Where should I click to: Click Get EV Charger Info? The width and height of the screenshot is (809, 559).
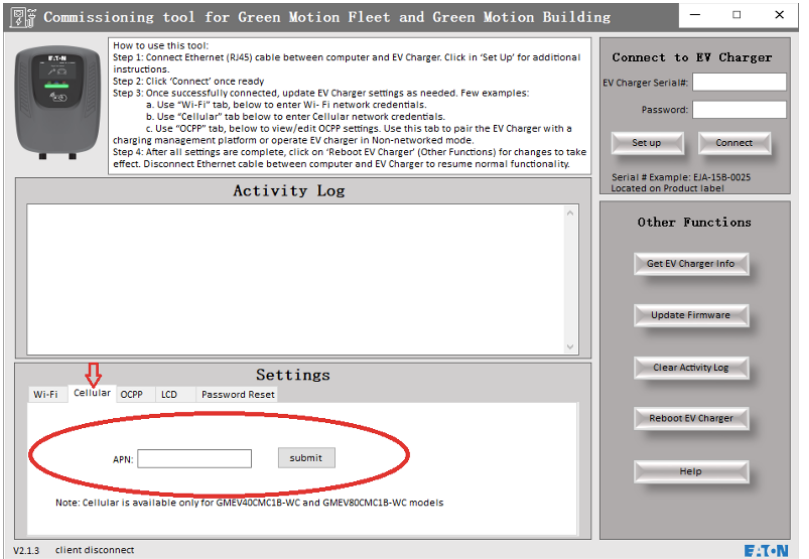[x=691, y=264]
